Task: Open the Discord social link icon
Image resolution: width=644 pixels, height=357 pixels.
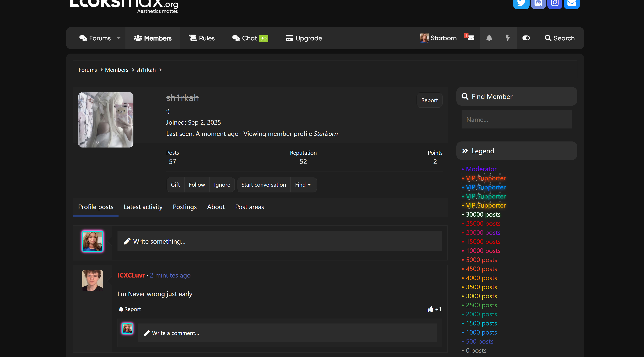Action: 538,3
